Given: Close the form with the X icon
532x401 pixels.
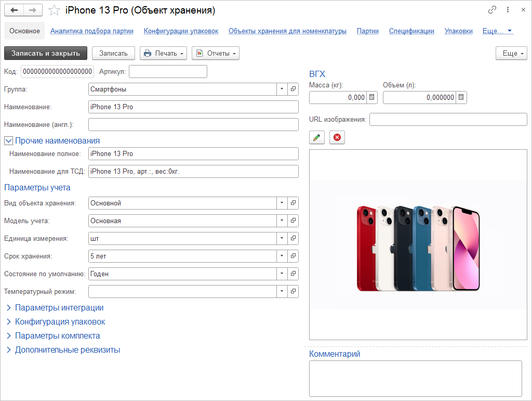Looking at the screenshot, I should tap(523, 10).
